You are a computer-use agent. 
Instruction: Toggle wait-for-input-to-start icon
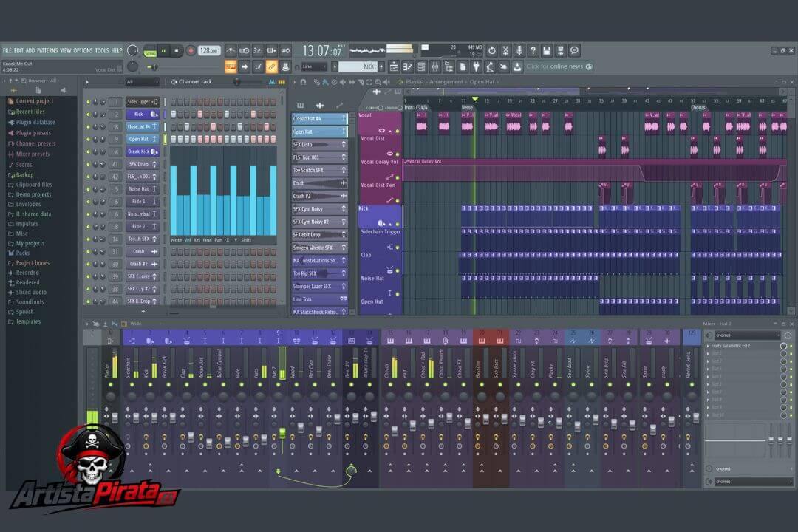coord(245,50)
